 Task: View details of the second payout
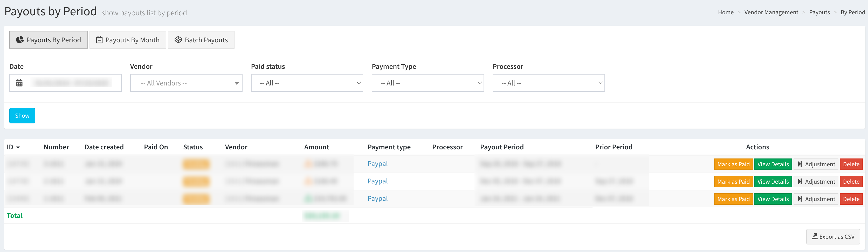(x=773, y=182)
